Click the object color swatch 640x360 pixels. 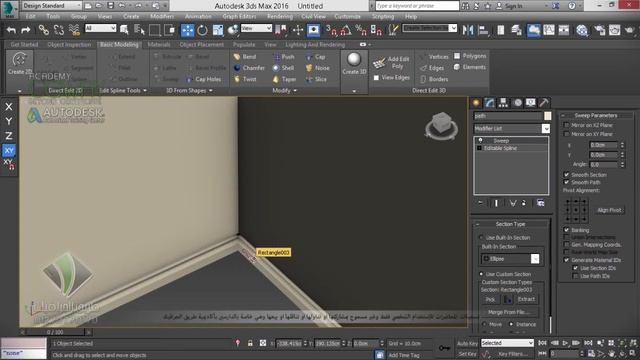click(x=547, y=116)
